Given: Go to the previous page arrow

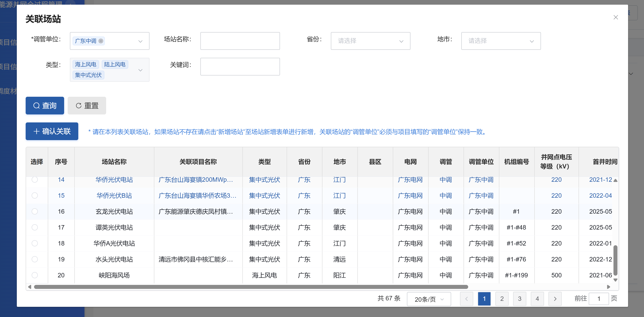Looking at the screenshot, I should point(466,299).
